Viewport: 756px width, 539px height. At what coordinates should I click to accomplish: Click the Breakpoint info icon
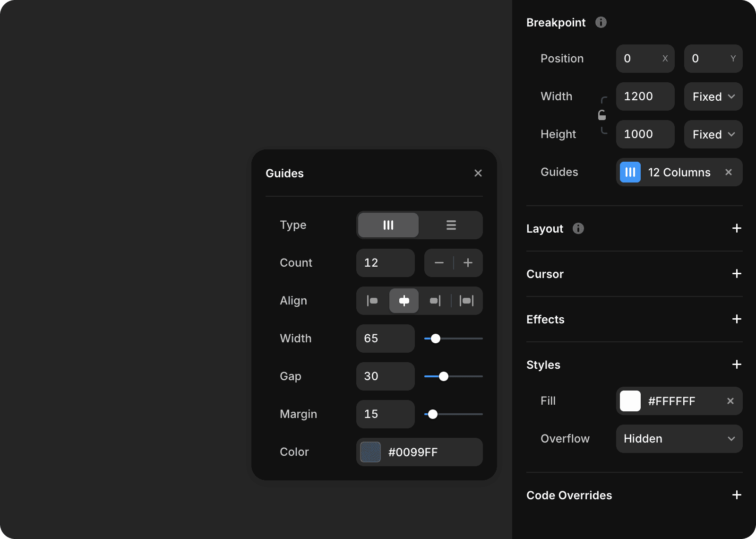point(601,22)
